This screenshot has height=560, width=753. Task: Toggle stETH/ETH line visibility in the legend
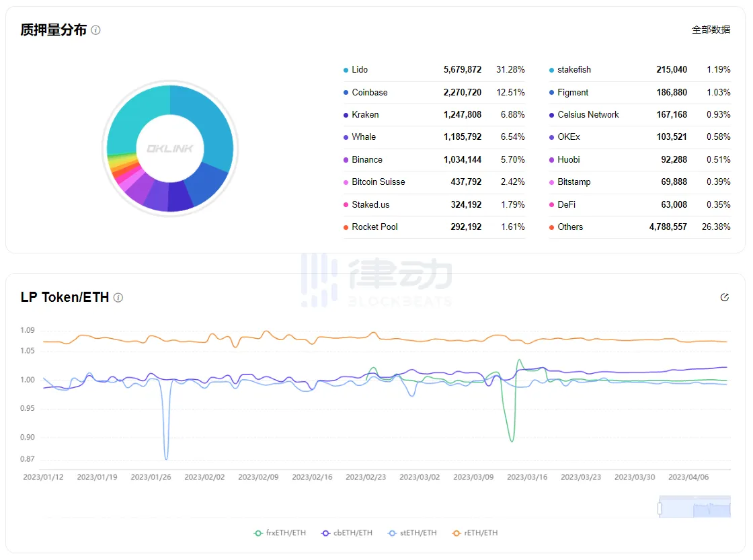(x=412, y=532)
